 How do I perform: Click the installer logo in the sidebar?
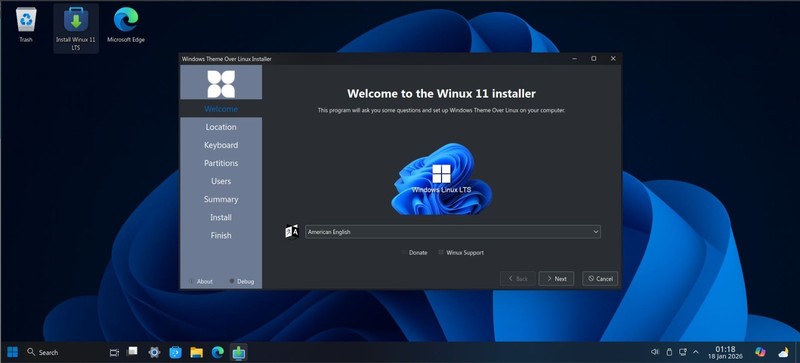point(221,83)
